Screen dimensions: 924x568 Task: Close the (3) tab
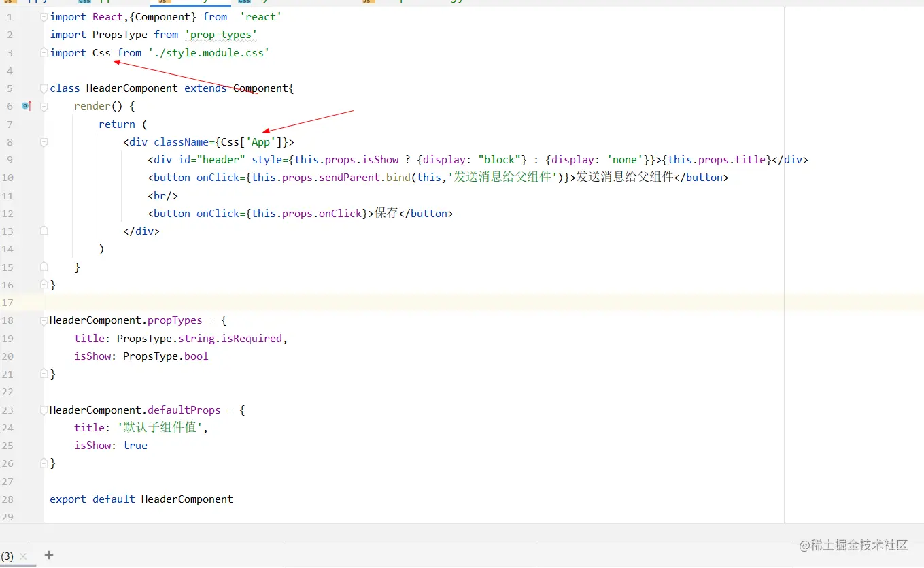23,556
